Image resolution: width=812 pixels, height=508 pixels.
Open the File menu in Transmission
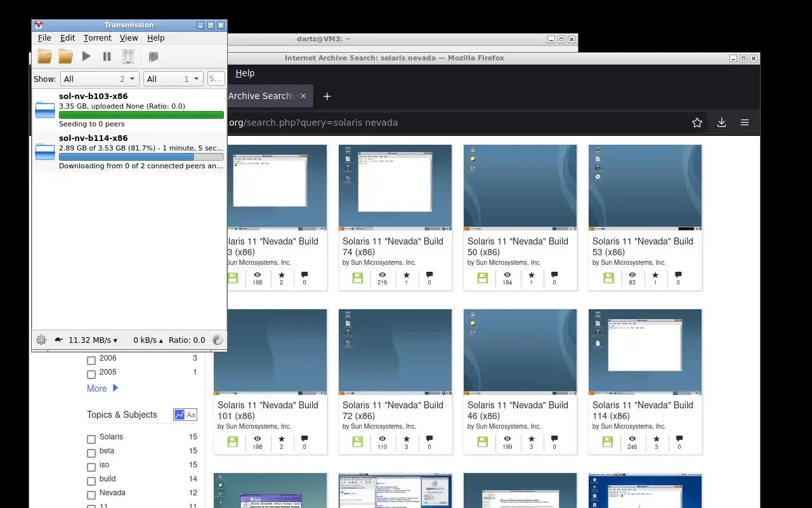click(44, 38)
